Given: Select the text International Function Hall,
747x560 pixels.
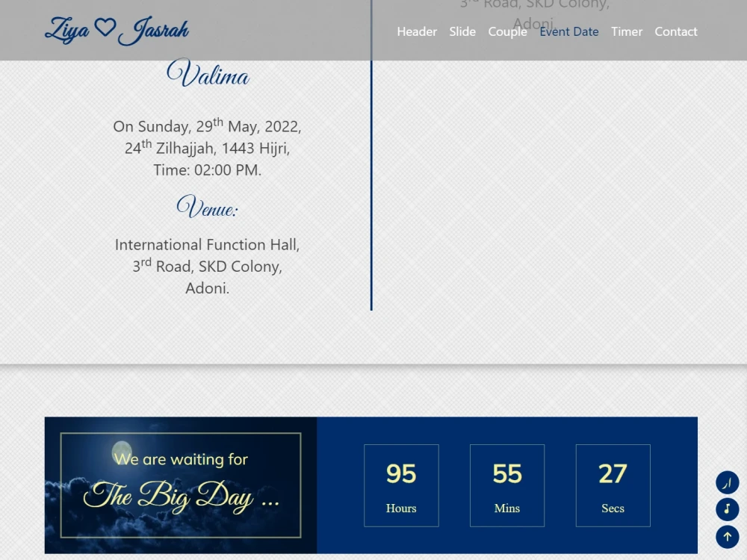Looking at the screenshot, I should [207, 245].
